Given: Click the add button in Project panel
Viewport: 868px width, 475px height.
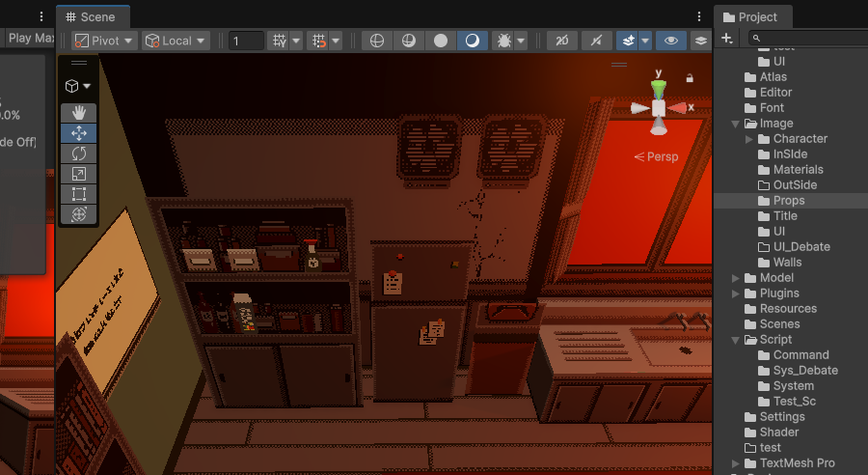Looking at the screenshot, I should (x=727, y=38).
